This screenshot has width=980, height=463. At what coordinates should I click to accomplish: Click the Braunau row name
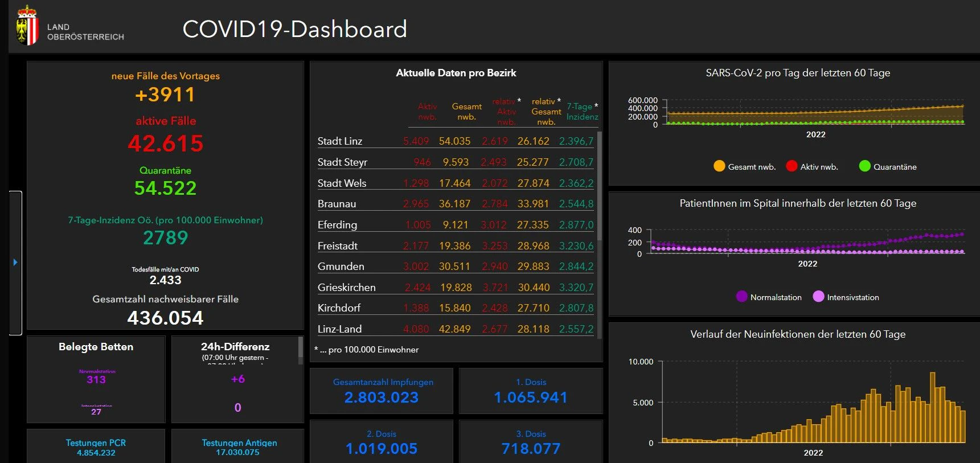click(337, 204)
